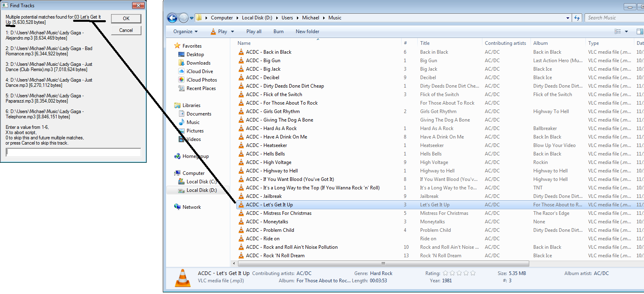Click the Play button in the toolbar
This screenshot has height=294, width=644.
[219, 31]
